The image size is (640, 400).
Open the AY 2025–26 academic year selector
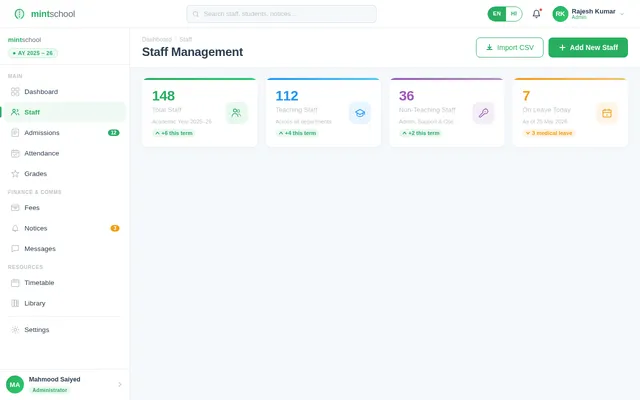(x=33, y=53)
